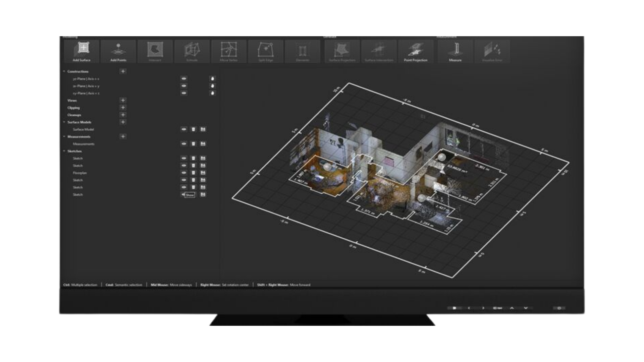Select the Surface Model tree item

[83, 129]
